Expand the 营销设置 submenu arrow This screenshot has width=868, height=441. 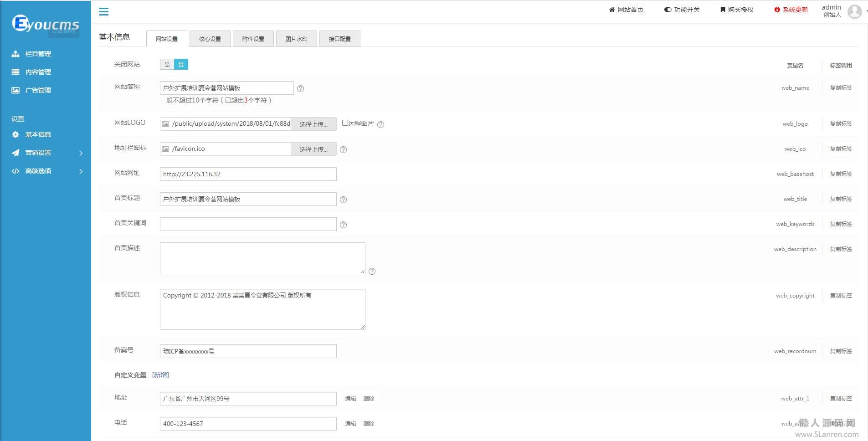coord(81,153)
